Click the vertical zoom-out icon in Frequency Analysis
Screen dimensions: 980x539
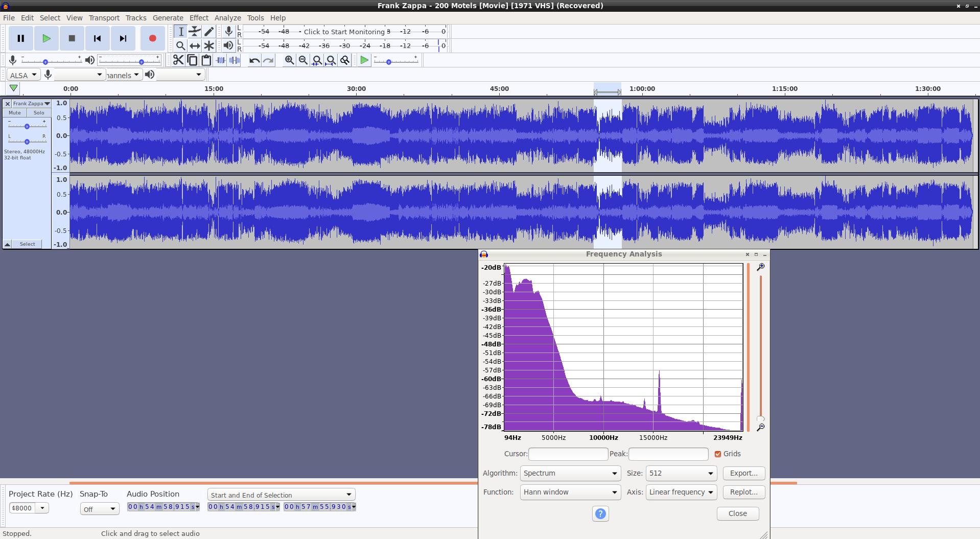tap(761, 427)
